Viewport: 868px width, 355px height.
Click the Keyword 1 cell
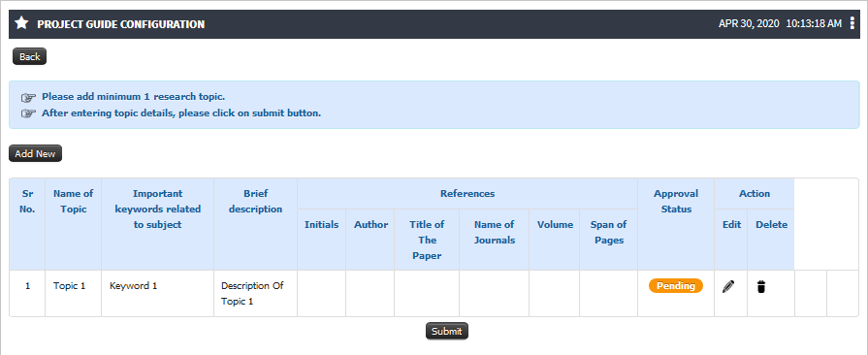click(158, 294)
